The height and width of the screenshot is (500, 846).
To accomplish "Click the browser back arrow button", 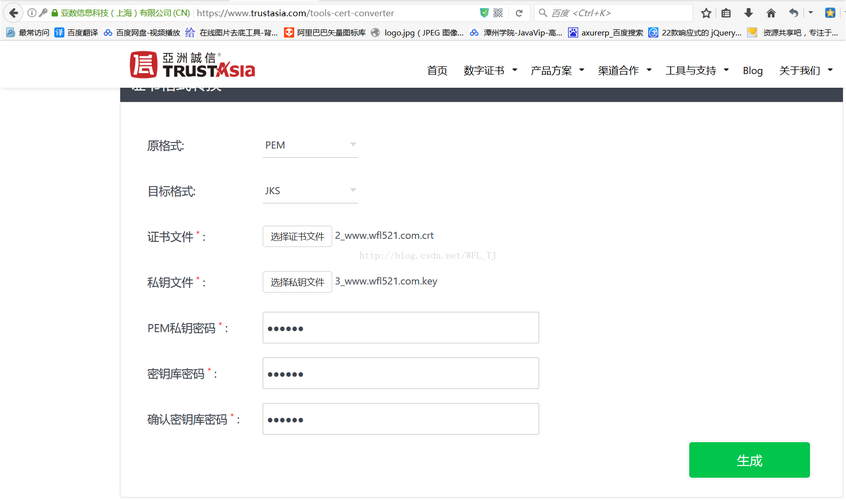I will point(13,12).
